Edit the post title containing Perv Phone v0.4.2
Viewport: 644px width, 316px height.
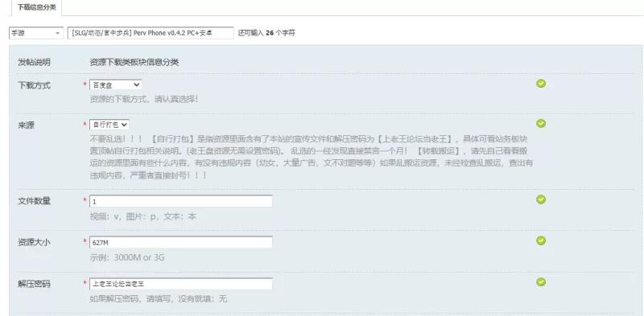tap(151, 33)
